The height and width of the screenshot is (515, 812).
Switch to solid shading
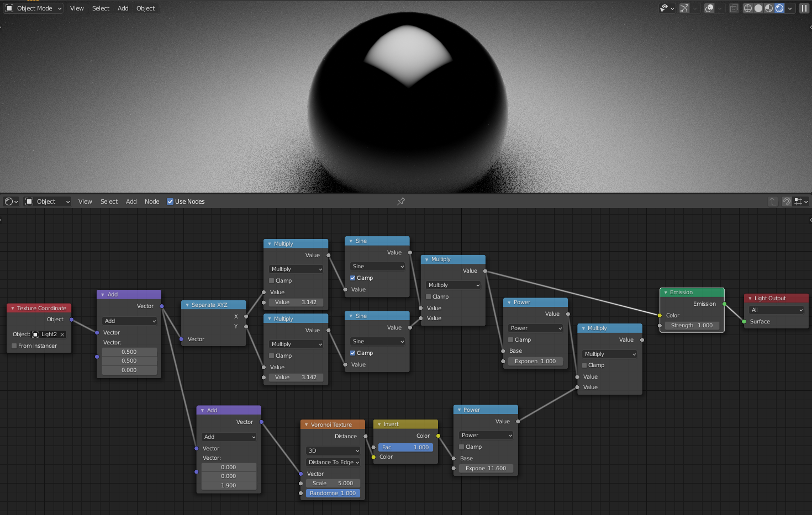point(758,8)
